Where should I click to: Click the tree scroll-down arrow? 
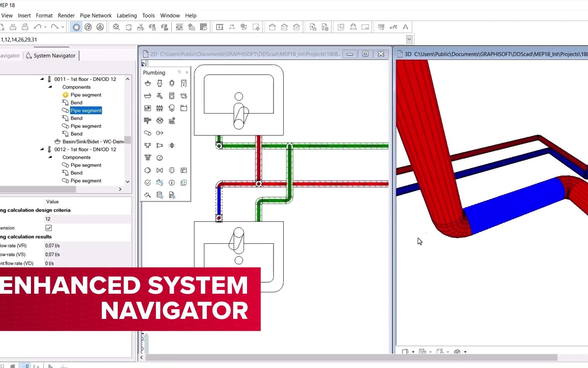(128, 182)
